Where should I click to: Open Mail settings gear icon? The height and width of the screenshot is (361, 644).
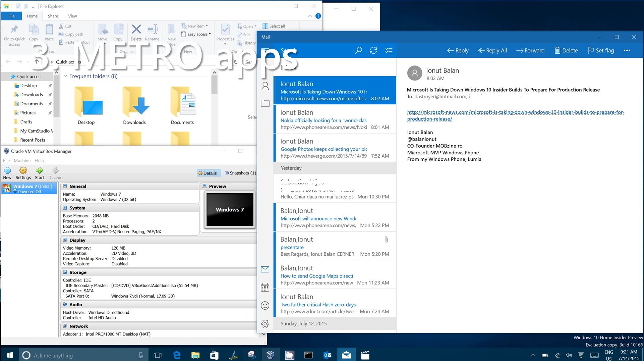(x=265, y=323)
